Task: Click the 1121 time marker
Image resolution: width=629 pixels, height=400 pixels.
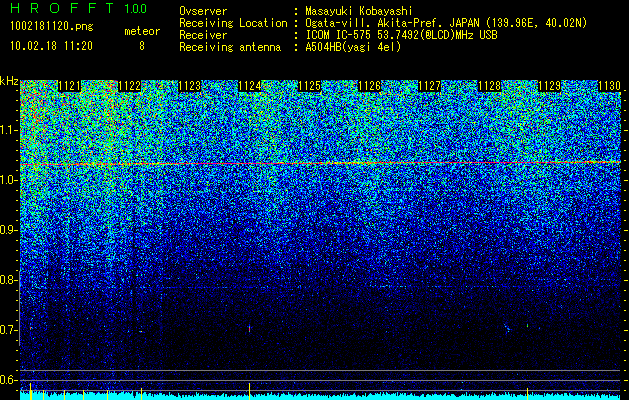Action: [x=69, y=86]
